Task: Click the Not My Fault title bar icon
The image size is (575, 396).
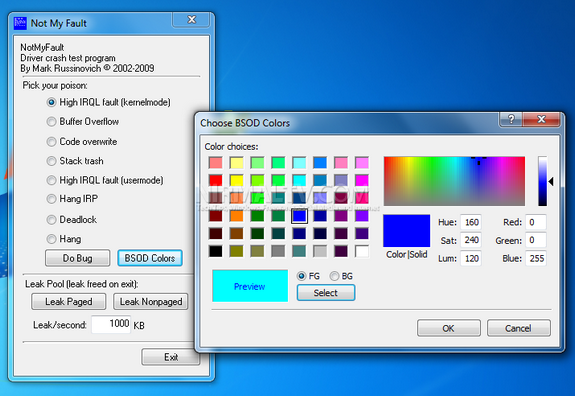Action: [x=20, y=23]
